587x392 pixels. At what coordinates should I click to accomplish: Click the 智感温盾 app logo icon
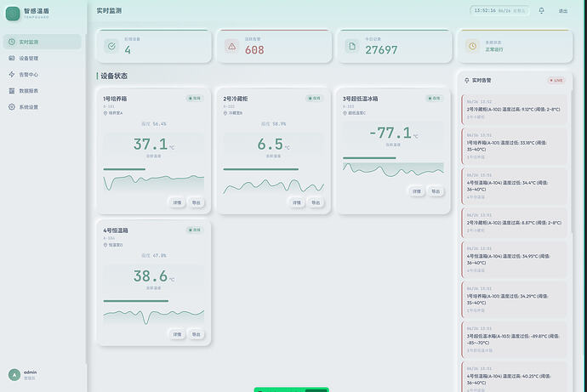tap(13, 14)
